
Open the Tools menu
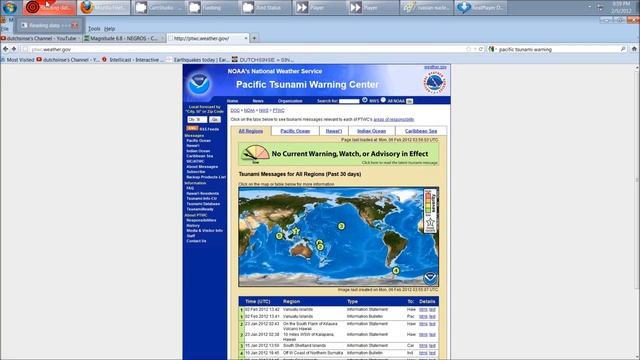pyautogui.click(x=94, y=29)
